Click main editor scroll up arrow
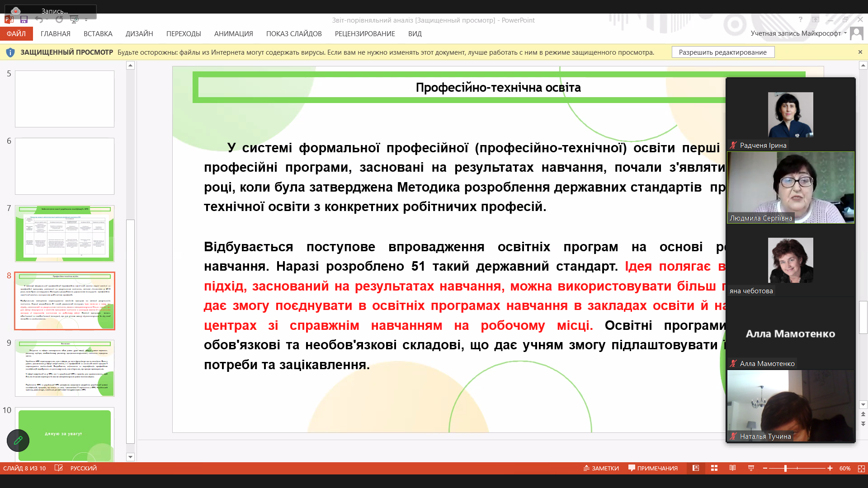This screenshot has width=868, height=488. (863, 66)
